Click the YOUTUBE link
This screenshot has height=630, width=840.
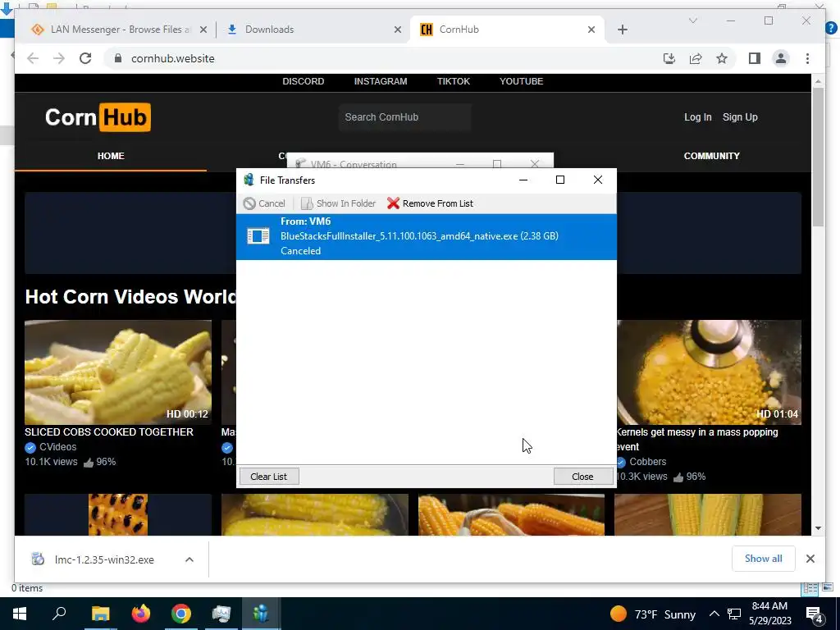click(521, 81)
